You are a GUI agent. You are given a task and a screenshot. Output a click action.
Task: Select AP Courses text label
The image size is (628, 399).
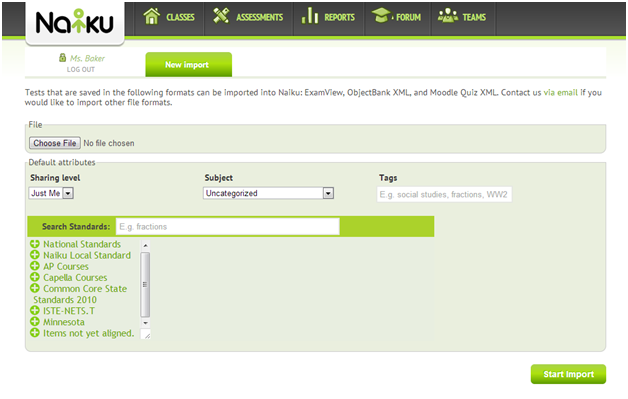pyautogui.click(x=66, y=266)
